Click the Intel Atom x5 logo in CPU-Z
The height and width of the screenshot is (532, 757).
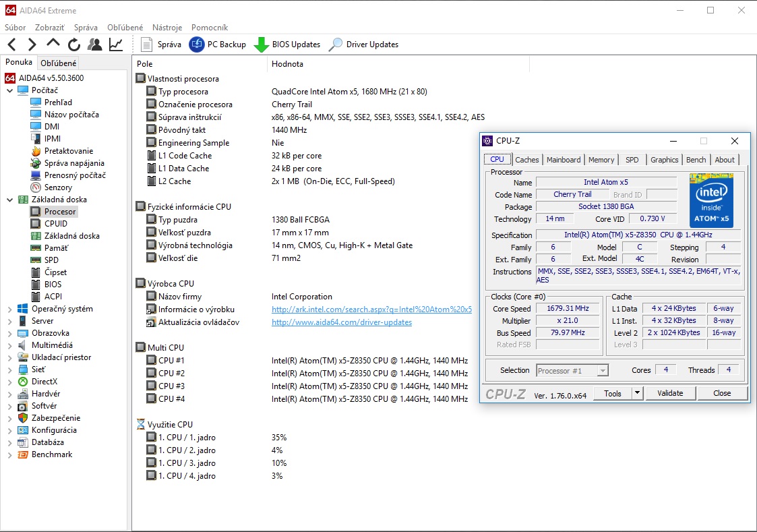(712, 200)
